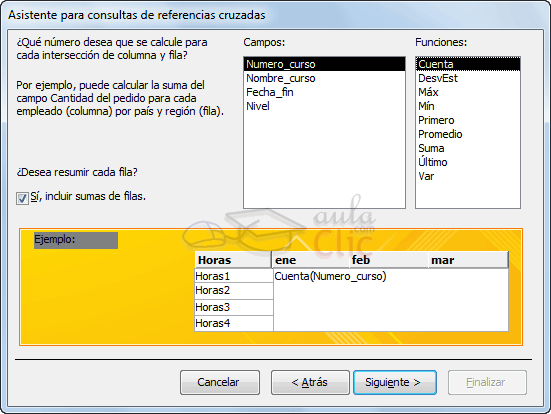Viewport: 551px width, 414px height.
Task: Choose the Var function
Action: (468, 176)
